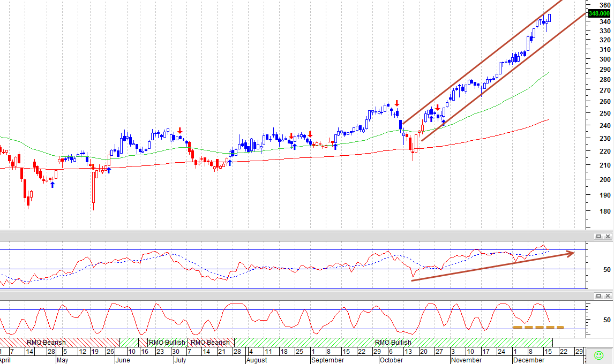Click the green moving average line

pyautogui.click(x=274, y=149)
